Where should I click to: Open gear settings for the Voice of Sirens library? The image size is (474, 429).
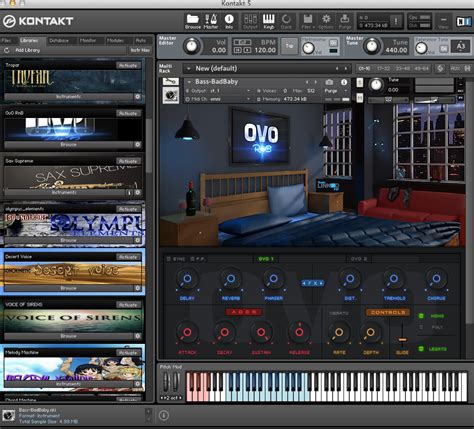138,336
